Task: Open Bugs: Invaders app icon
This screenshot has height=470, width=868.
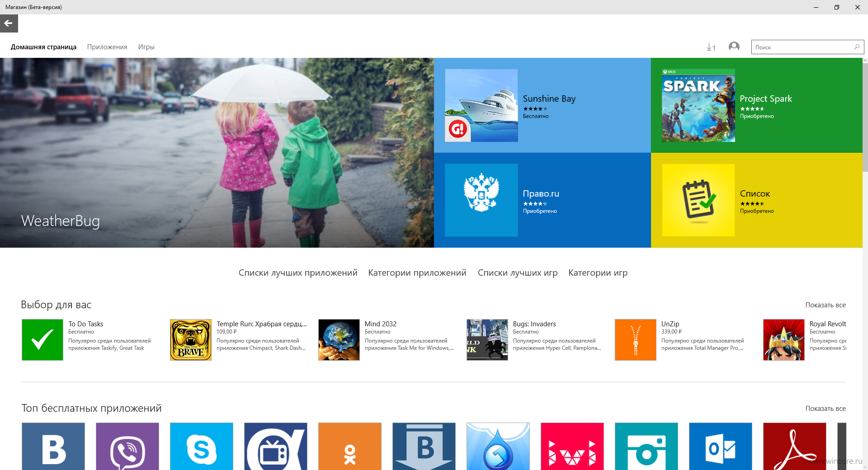Action: pos(487,340)
